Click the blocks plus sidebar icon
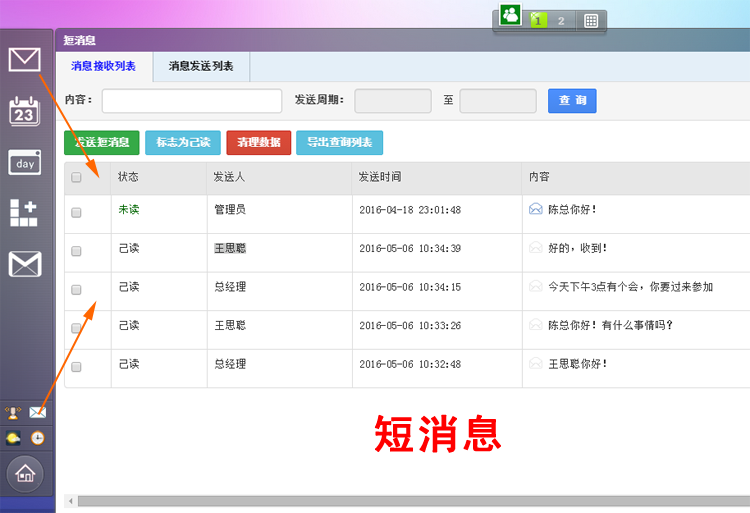This screenshot has height=513, width=750. click(24, 213)
